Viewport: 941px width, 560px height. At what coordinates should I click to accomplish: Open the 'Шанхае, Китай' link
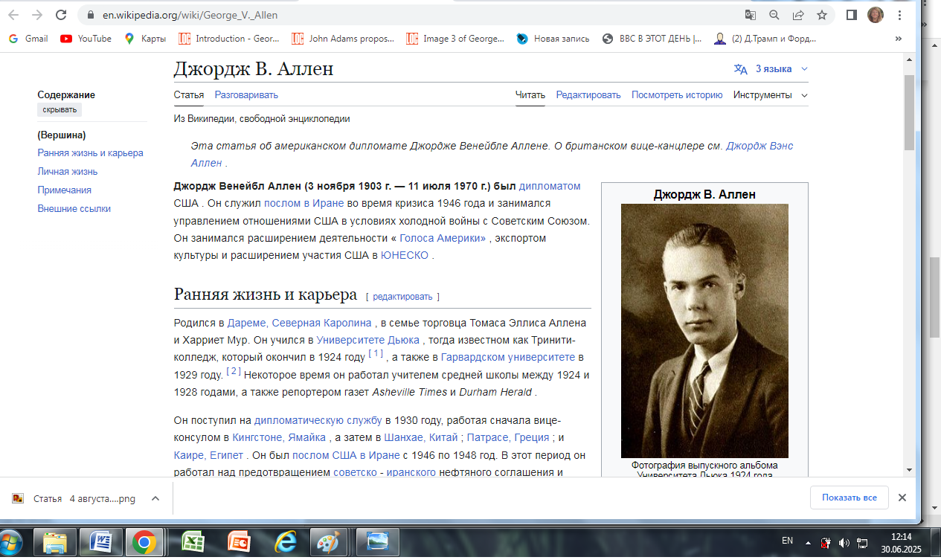click(422, 437)
